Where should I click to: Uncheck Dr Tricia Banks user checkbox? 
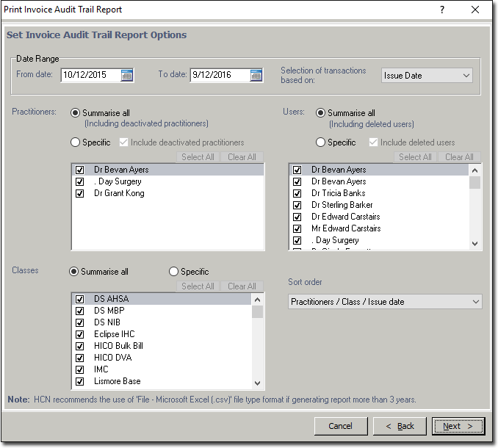[297, 193]
